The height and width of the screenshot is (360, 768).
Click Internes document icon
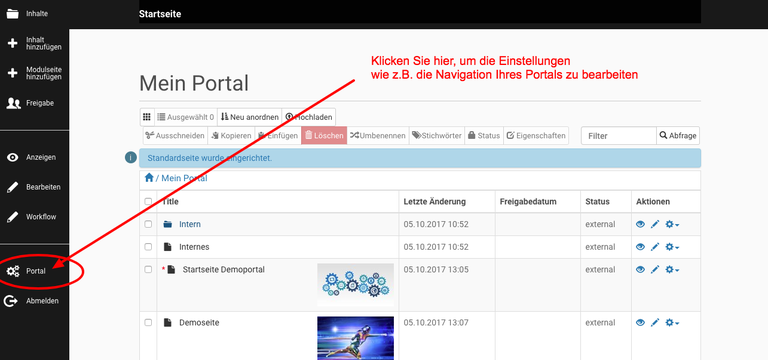click(x=168, y=247)
